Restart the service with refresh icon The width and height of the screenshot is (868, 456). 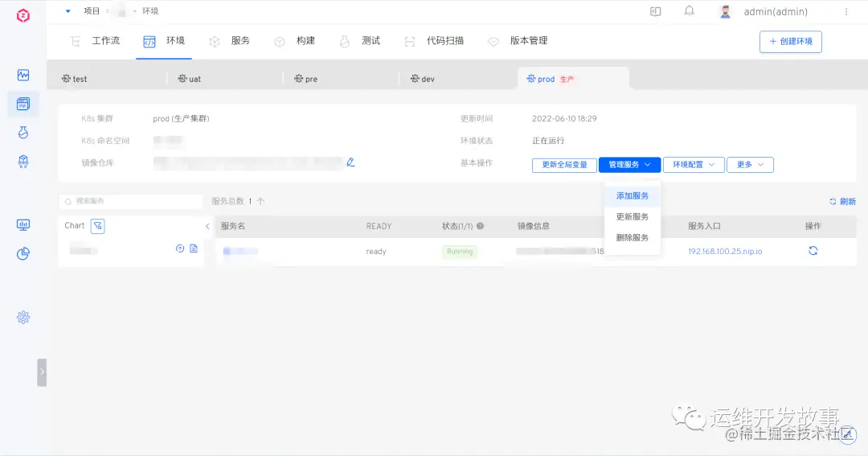813,251
